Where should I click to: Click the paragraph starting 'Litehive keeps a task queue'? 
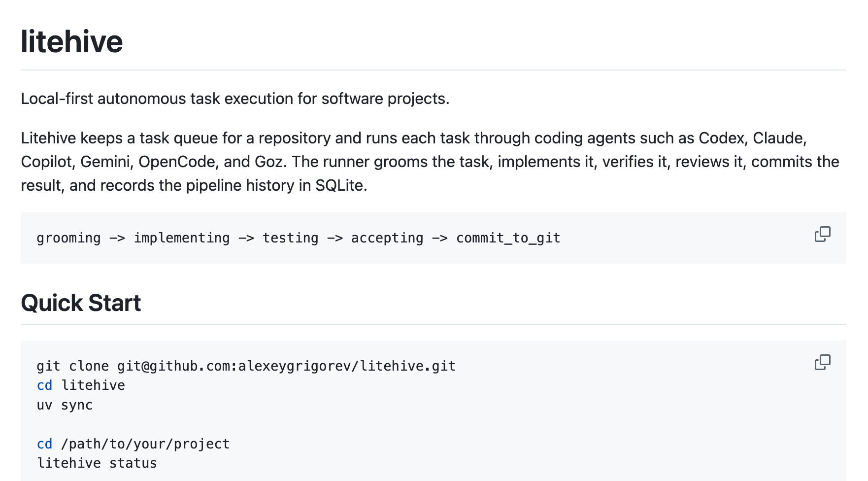coord(430,162)
